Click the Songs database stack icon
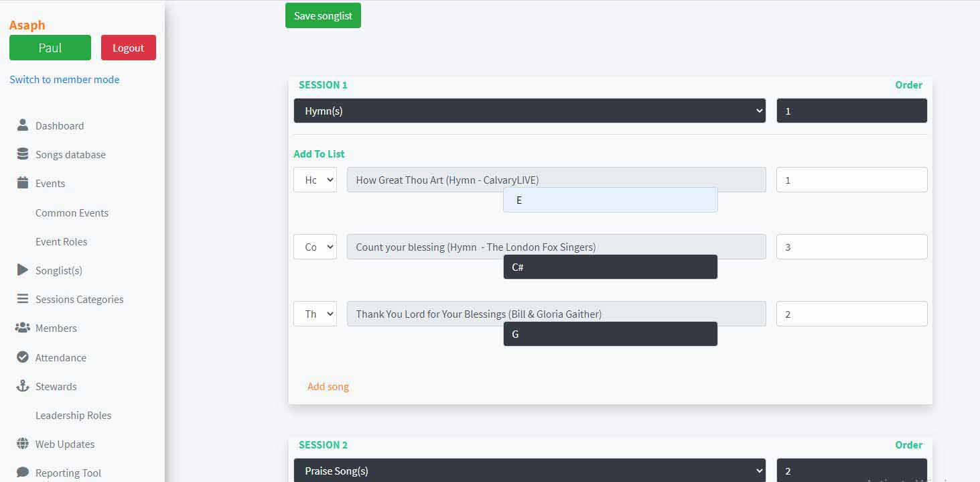 click(x=23, y=154)
